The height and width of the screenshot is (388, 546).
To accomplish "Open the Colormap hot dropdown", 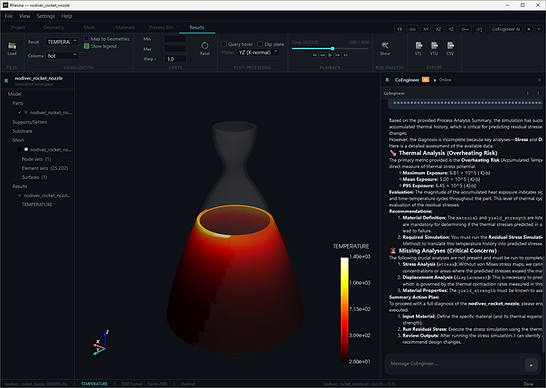I will click(62, 56).
